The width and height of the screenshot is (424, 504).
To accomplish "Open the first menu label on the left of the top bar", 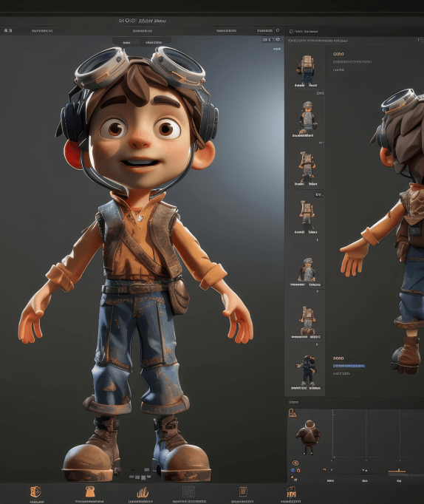I will tap(42, 31).
